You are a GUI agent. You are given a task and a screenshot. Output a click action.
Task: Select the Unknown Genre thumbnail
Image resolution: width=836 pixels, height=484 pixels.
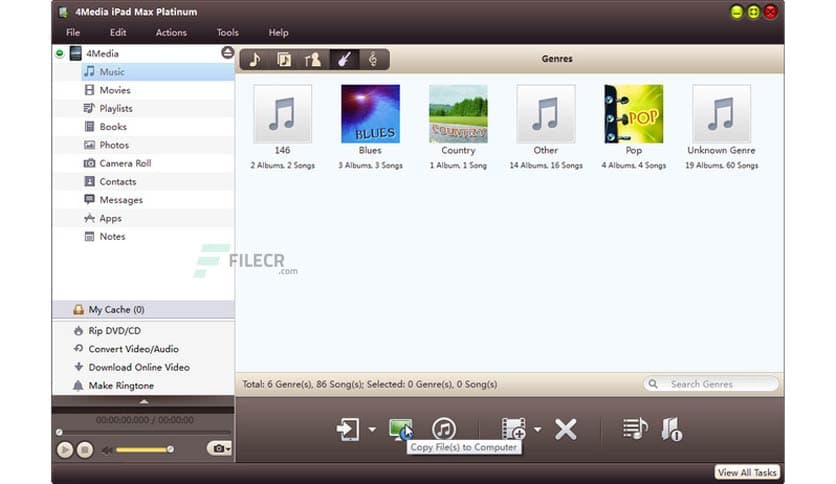point(721,114)
